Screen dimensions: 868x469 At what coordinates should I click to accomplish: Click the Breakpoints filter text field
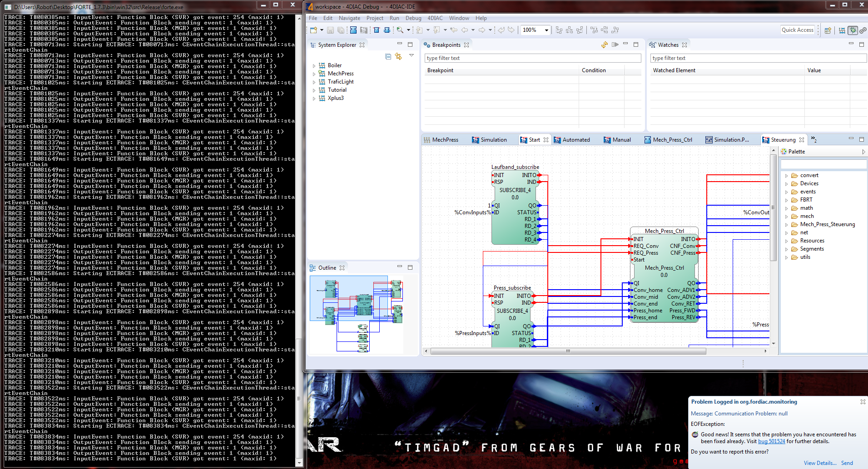533,58
